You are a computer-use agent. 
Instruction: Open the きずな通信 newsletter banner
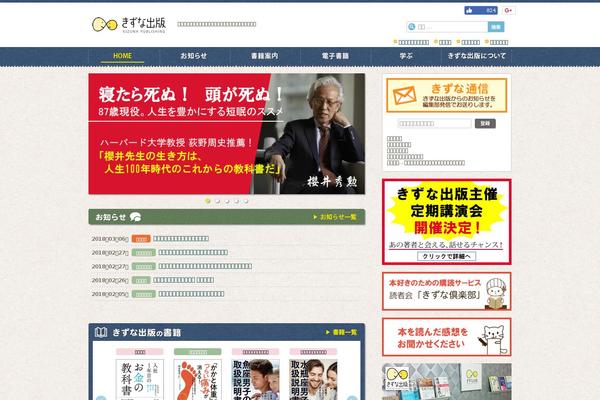click(447, 95)
